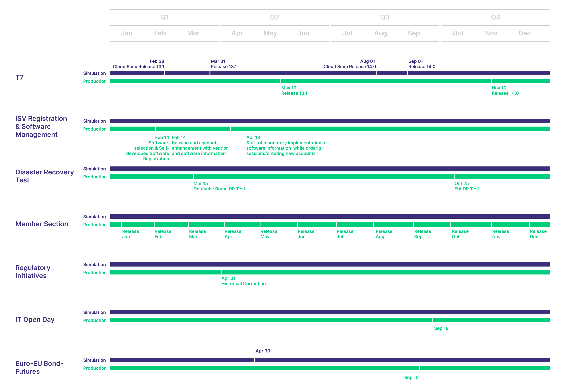
Task: Click the Apr 30 Euro-EU Bond-Futures simulation marker
Action: (x=263, y=351)
